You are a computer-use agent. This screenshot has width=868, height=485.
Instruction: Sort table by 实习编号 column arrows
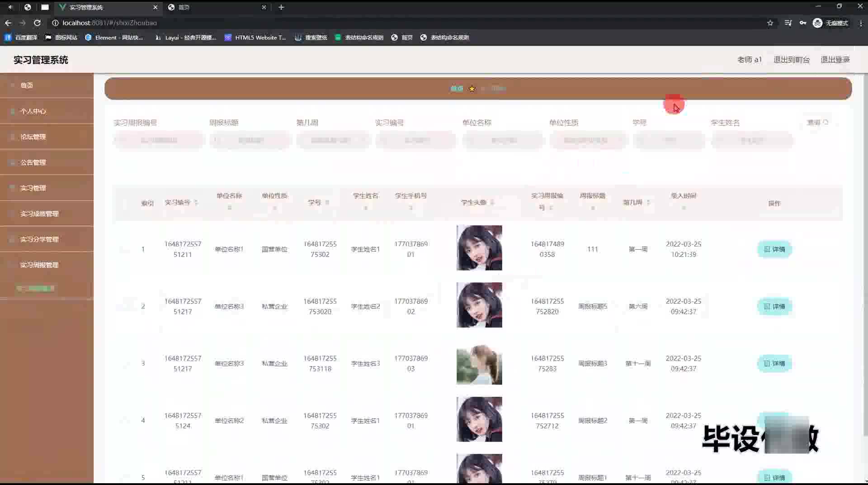[x=196, y=203]
